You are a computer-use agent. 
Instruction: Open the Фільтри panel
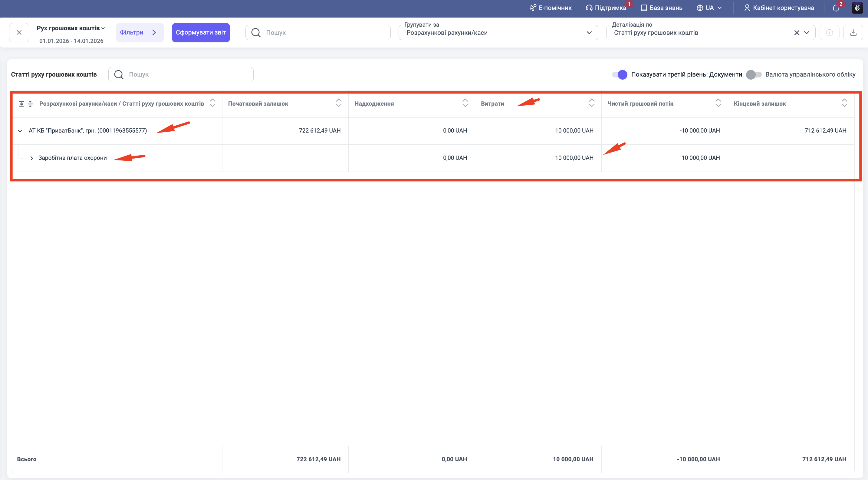140,33
